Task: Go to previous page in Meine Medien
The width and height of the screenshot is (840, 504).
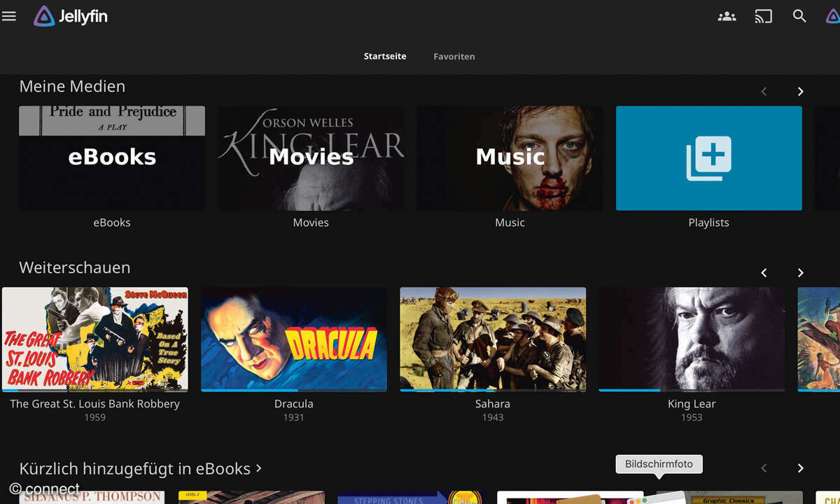Action: click(764, 91)
